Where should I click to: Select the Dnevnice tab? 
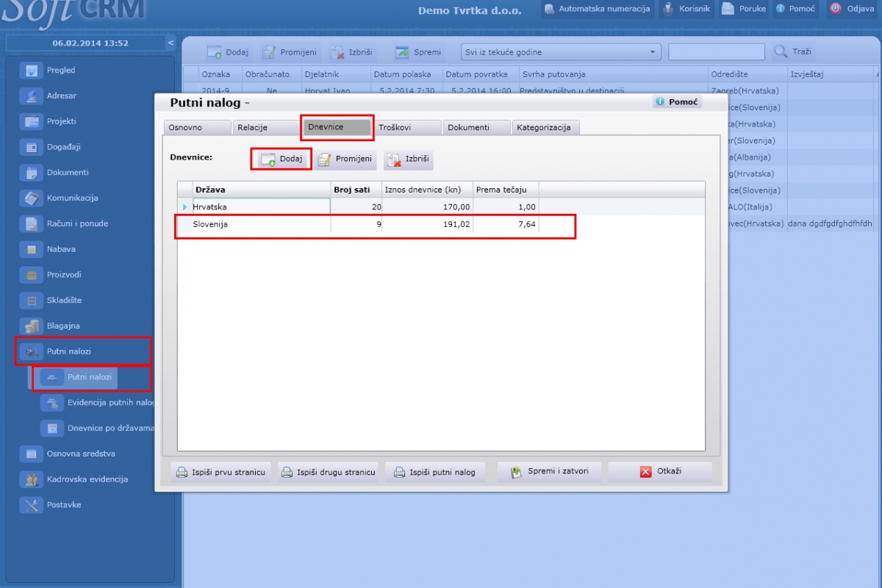[337, 127]
